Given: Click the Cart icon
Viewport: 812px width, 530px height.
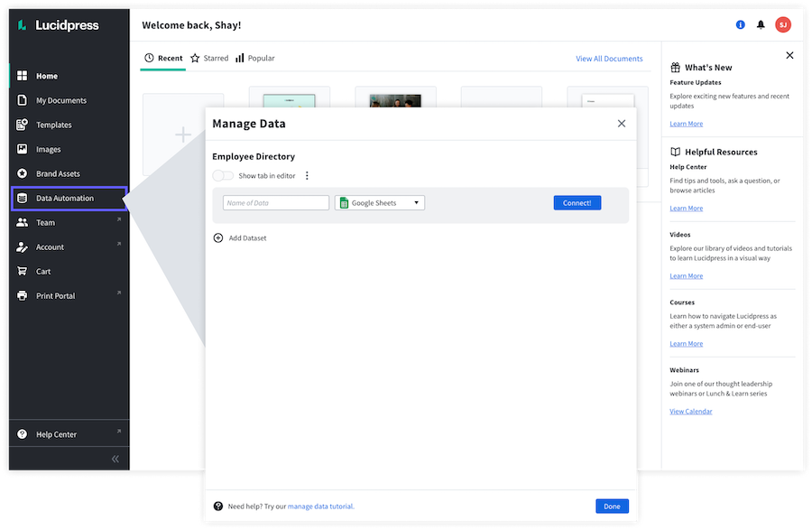Looking at the screenshot, I should click(22, 271).
